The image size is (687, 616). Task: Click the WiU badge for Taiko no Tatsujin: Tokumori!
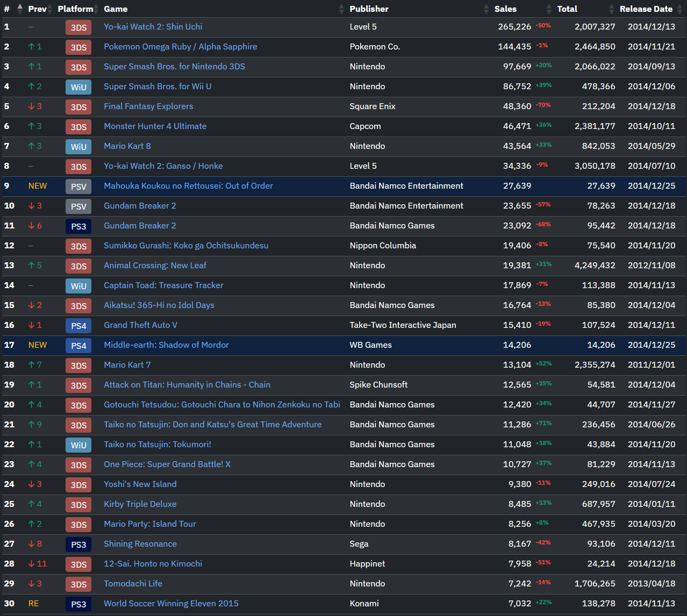pos(78,445)
